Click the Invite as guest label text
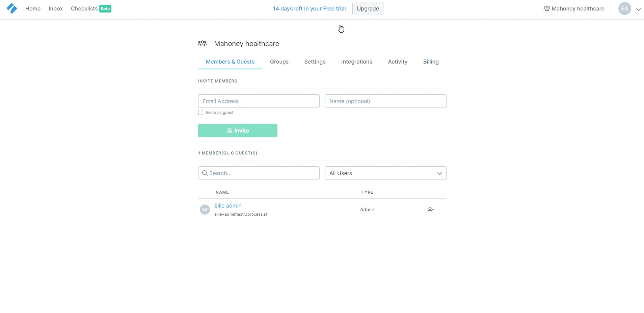 pos(219,113)
